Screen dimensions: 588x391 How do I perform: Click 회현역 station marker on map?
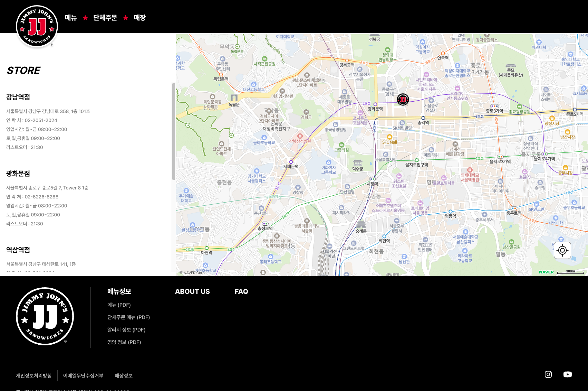tap(384, 236)
